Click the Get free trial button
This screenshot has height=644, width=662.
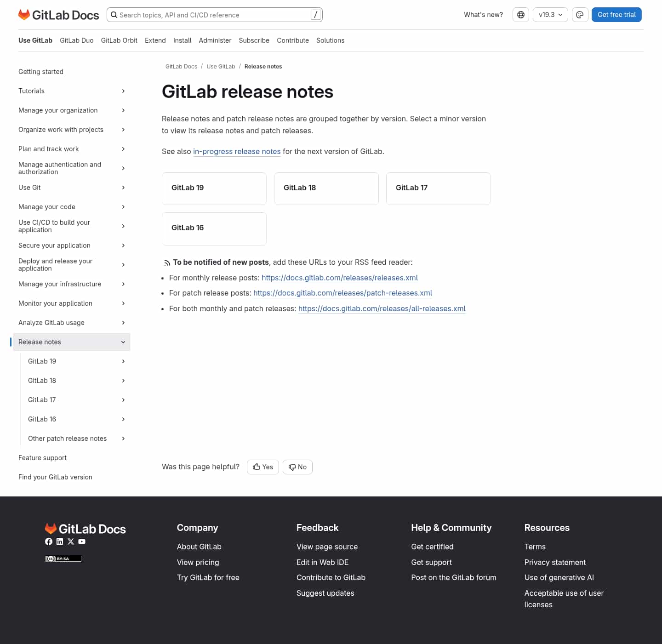616,15
